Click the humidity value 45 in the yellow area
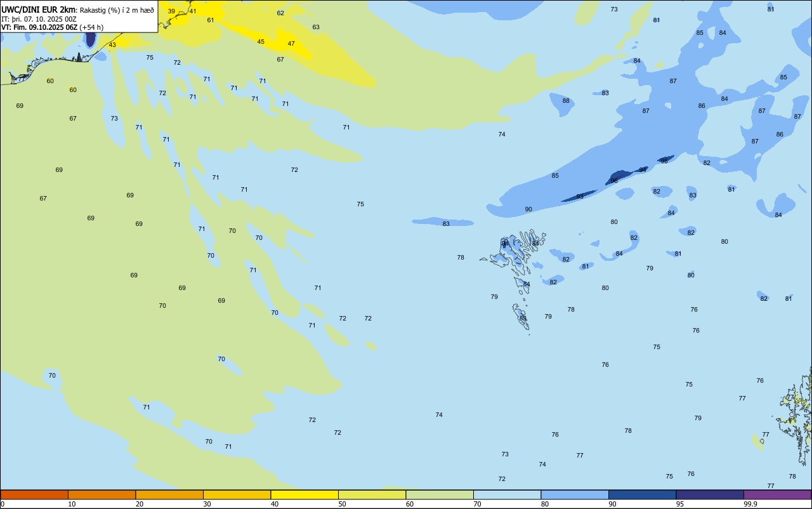The height and width of the screenshot is (509, 812). (261, 42)
